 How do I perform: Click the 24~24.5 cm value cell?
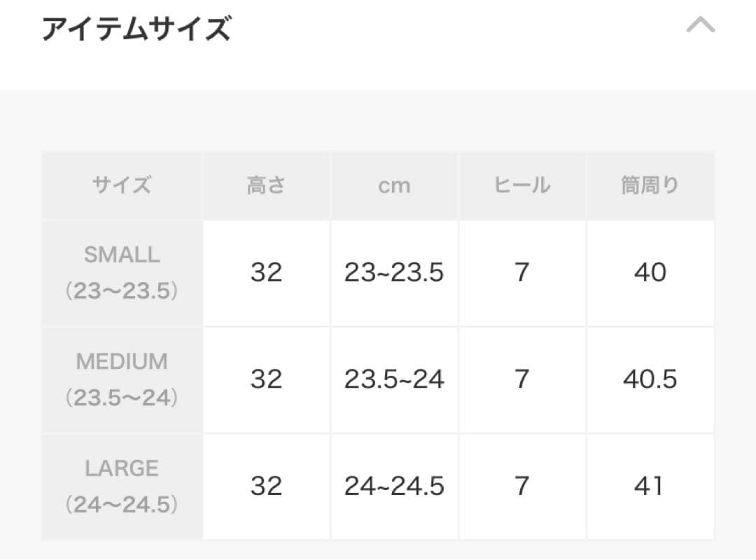394,484
